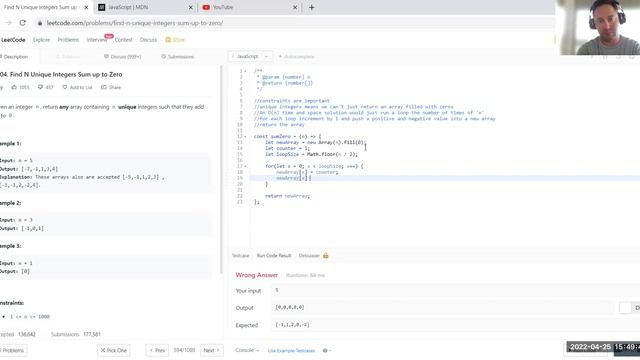This screenshot has width=640, height=360.
Task: Click the Example 3 output [0]
Action: [x=25, y=271]
